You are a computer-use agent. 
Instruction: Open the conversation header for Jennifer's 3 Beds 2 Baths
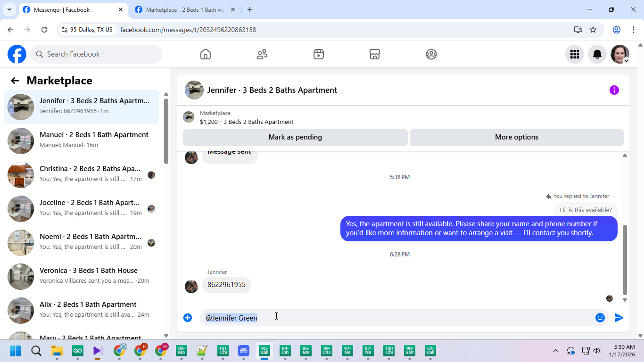pos(272,90)
